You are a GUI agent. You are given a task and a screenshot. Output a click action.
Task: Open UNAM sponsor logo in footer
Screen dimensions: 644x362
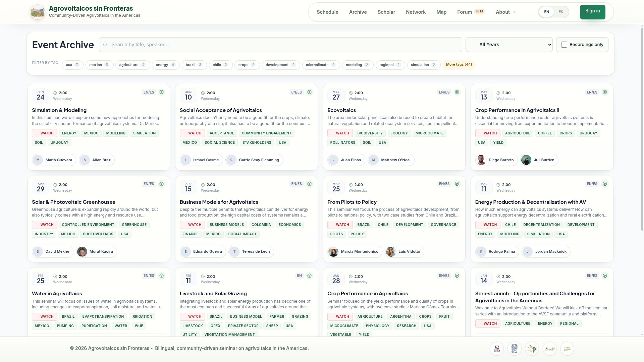pyautogui.click(x=515, y=349)
